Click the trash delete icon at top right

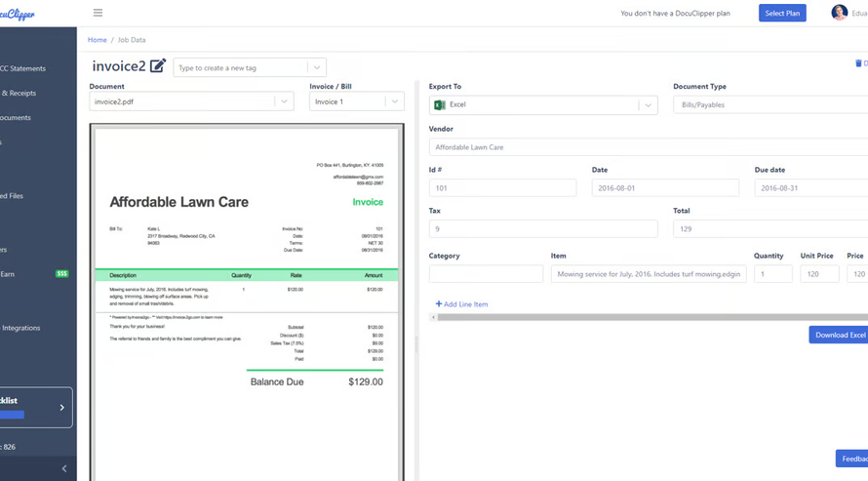[858, 63]
